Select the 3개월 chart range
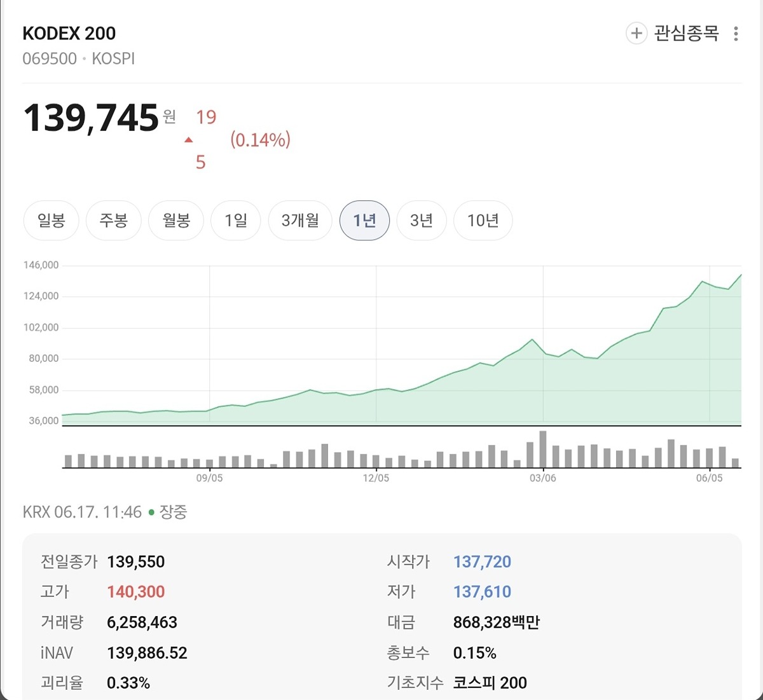Viewport: 763px width, 700px height. [x=300, y=221]
